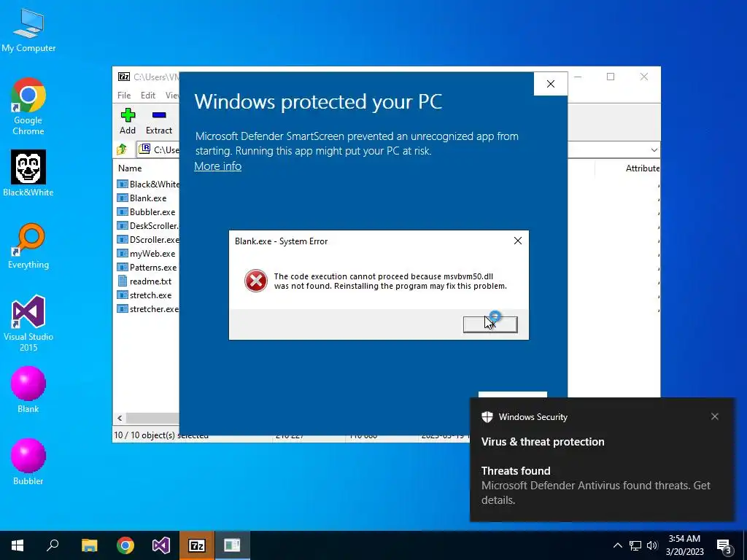Show hidden system tray icons
This screenshot has width=747, height=560.
pyautogui.click(x=617, y=545)
